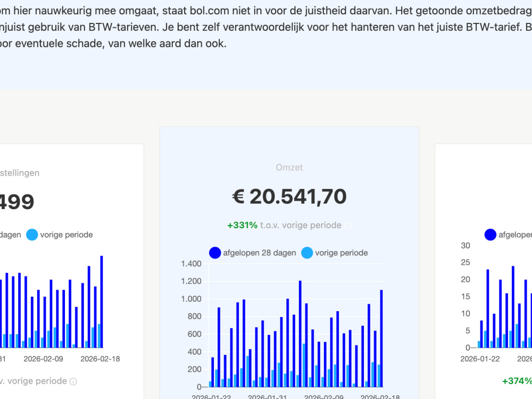Click the 30 y-axis label in right chart
This screenshot has height=399, width=532.
pos(465,246)
